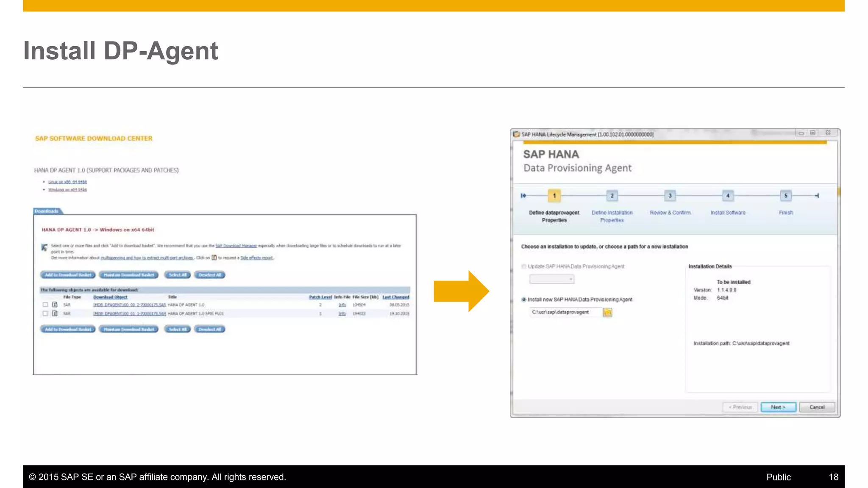Open the multispanning and multi-part archives link
Screen dimensions: 868x488
tap(147, 258)
